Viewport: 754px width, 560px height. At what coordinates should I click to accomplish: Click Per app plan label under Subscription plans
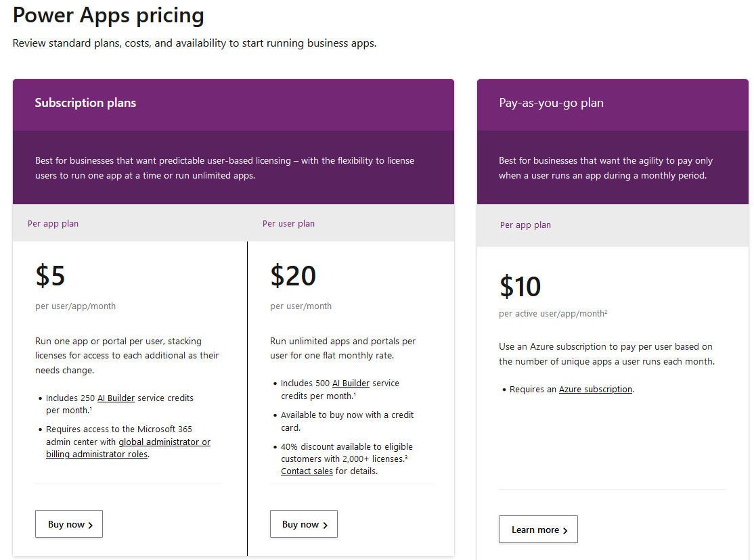[x=53, y=223]
